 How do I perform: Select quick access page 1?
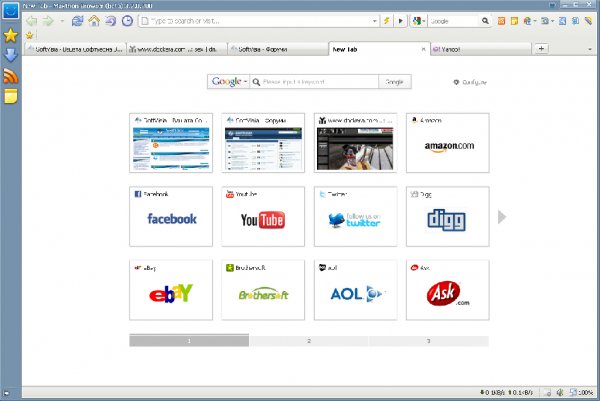(189, 341)
